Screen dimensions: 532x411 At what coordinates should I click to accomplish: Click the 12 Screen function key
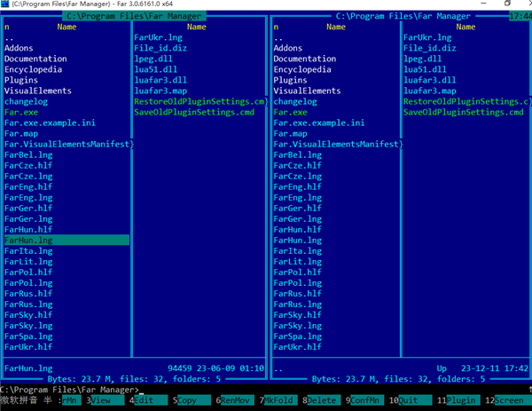[x=509, y=400]
